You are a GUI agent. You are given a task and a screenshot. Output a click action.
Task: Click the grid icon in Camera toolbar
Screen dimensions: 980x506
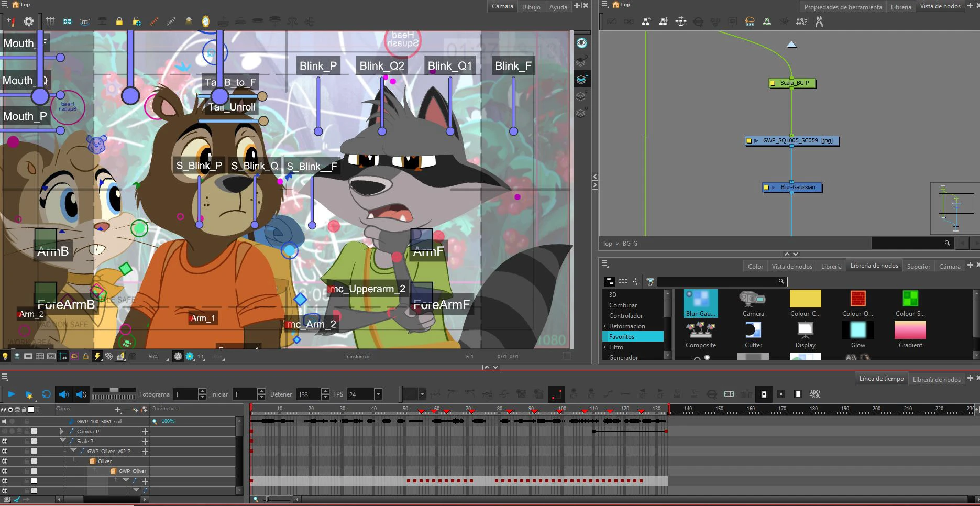50,21
